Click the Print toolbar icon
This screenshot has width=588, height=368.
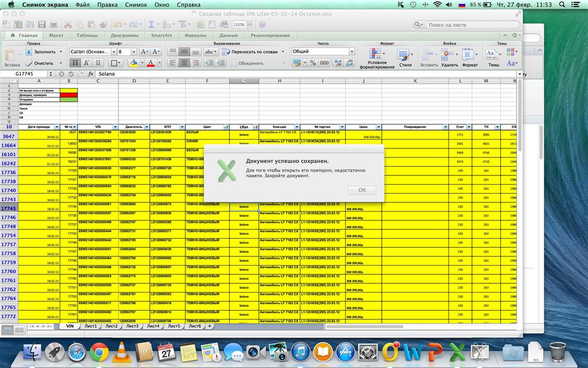pos(53,24)
